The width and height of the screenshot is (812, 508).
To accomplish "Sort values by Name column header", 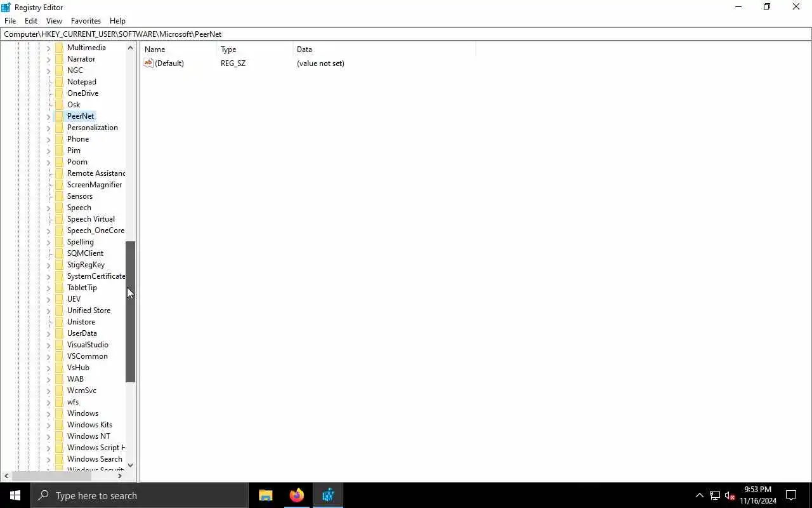I will pos(179,50).
